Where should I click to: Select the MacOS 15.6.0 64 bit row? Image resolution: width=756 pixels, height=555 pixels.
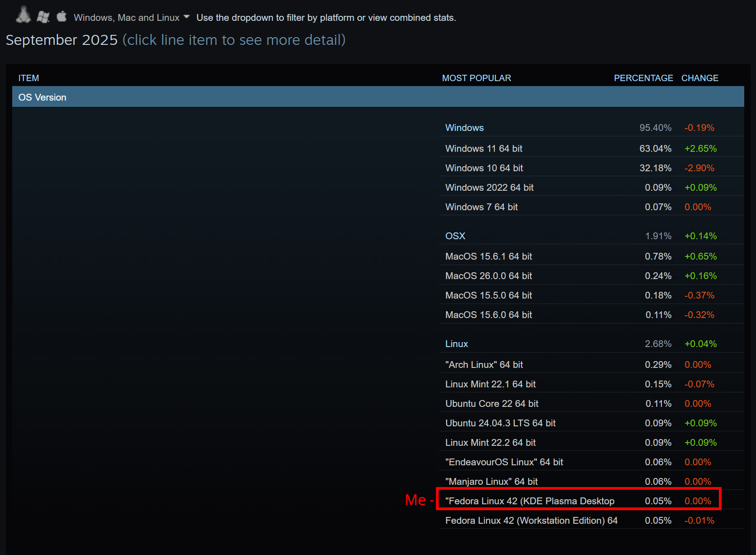[591, 315]
